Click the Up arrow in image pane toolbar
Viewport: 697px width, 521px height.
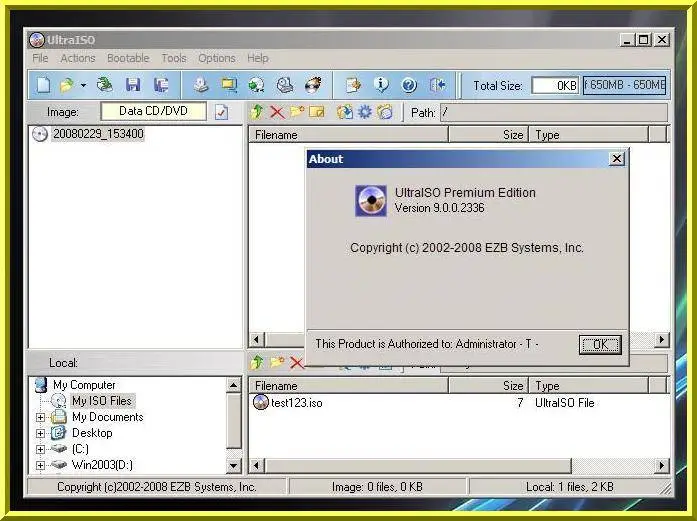coord(256,112)
